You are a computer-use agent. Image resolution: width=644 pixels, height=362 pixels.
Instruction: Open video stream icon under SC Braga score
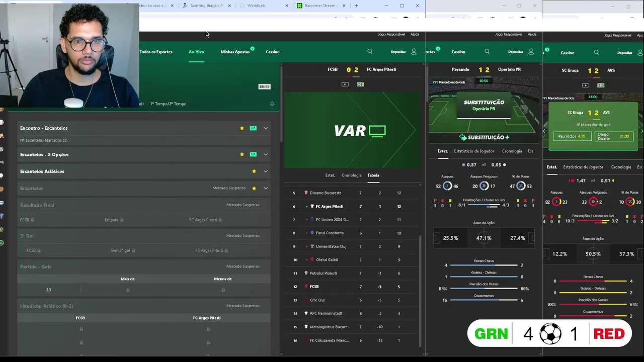point(586,85)
